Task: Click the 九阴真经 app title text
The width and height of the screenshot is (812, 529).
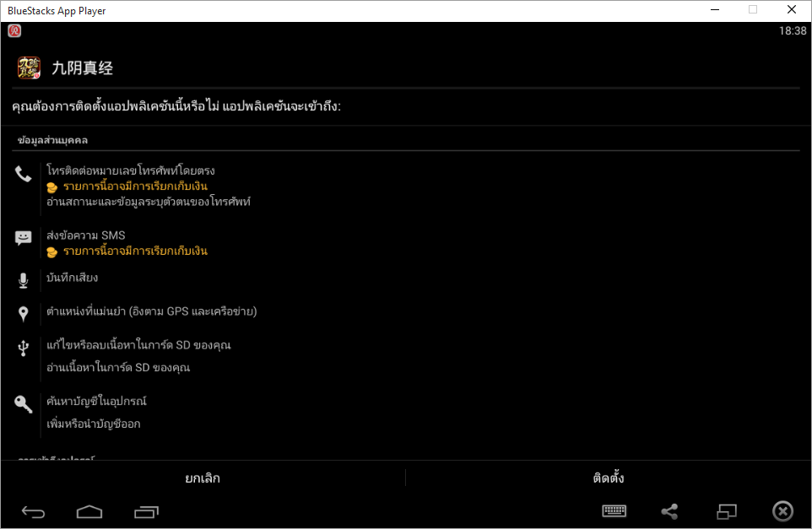Action: [x=83, y=67]
